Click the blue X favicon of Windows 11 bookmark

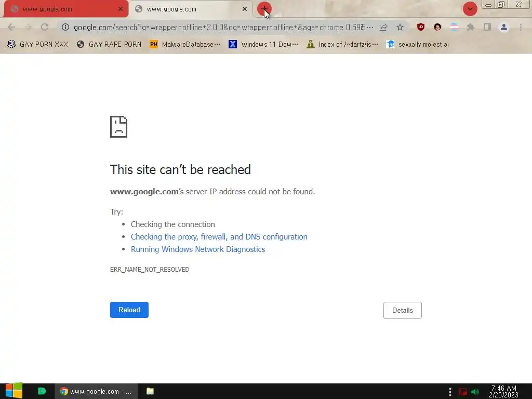pyautogui.click(x=232, y=45)
